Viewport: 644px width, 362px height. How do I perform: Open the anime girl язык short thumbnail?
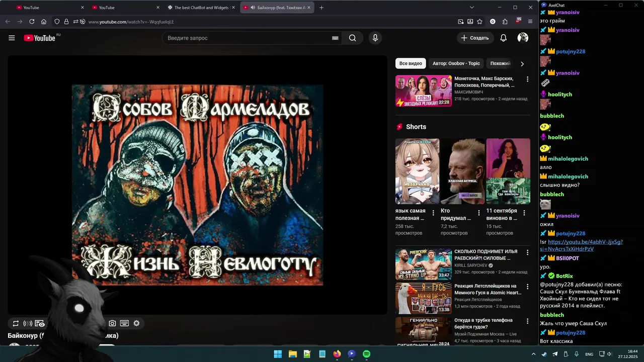click(417, 171)
